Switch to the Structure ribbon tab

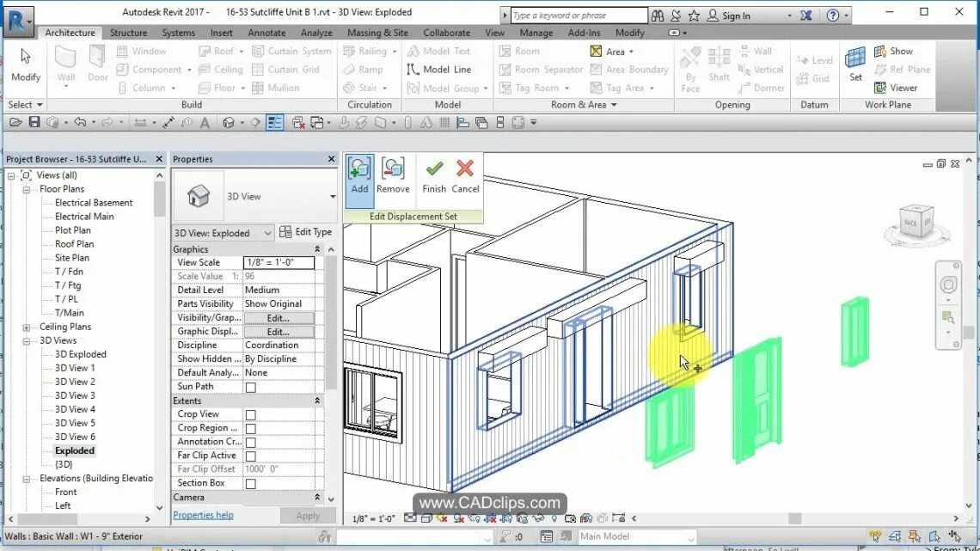pyautogui.click(x=128, y=33)
